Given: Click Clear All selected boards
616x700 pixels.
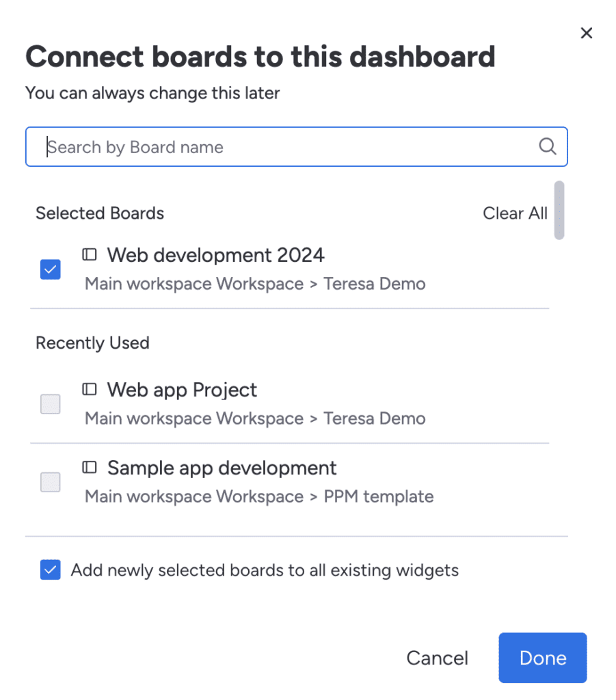Looking at the screenshot, I should click(x=515, y=213).
